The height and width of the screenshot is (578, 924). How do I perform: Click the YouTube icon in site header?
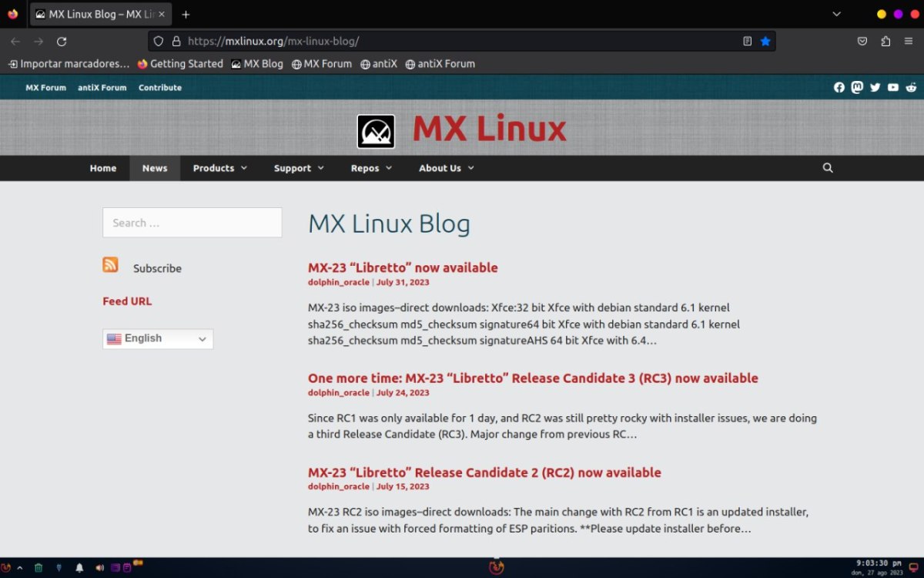pos(893,88)
